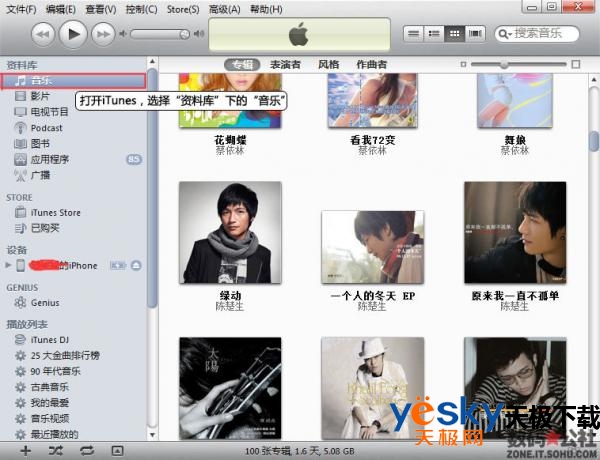Open 广播 in the sidebar

click(x=40, y=175)
